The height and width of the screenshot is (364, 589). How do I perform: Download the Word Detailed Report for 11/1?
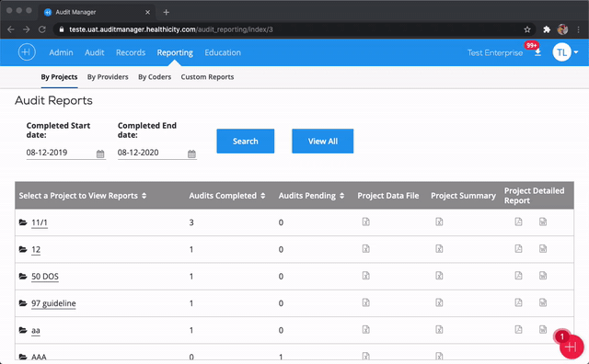[x=543, y=222]
